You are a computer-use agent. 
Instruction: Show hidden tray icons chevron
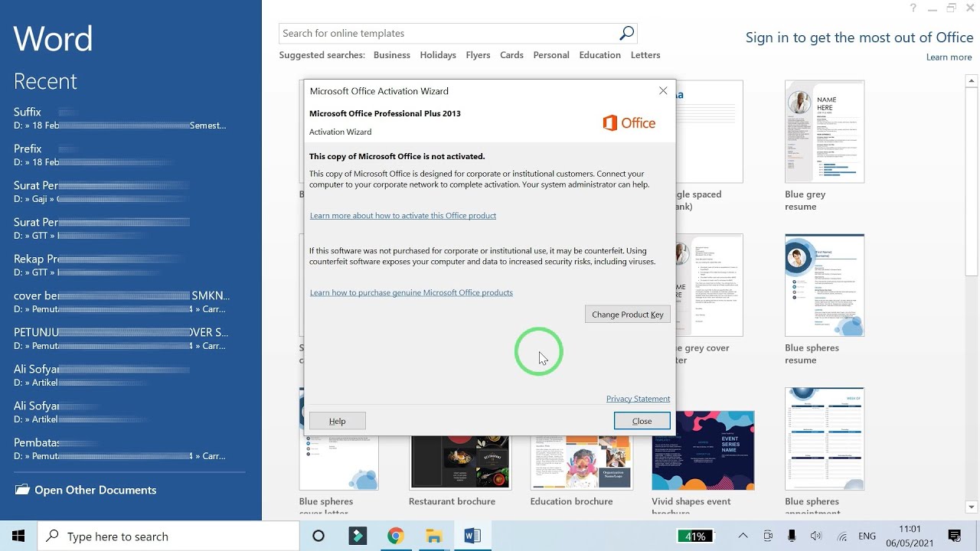(x=743, y=536)
